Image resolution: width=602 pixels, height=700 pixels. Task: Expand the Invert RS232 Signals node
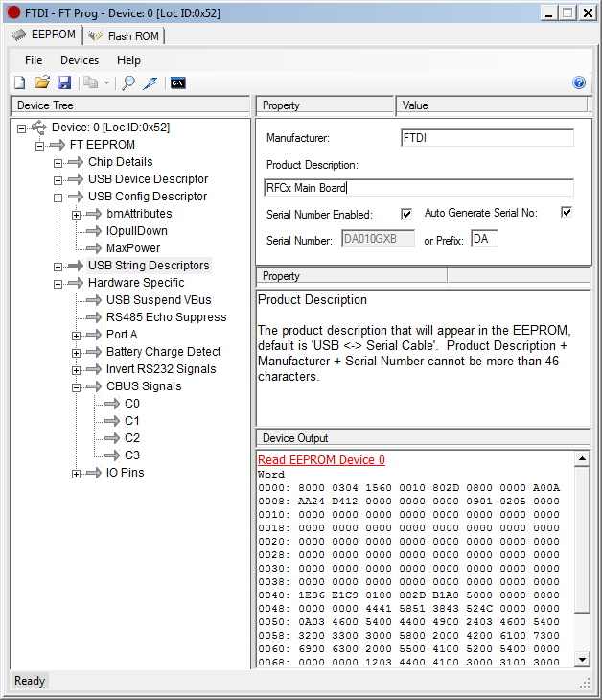click(x=77, y=370)
